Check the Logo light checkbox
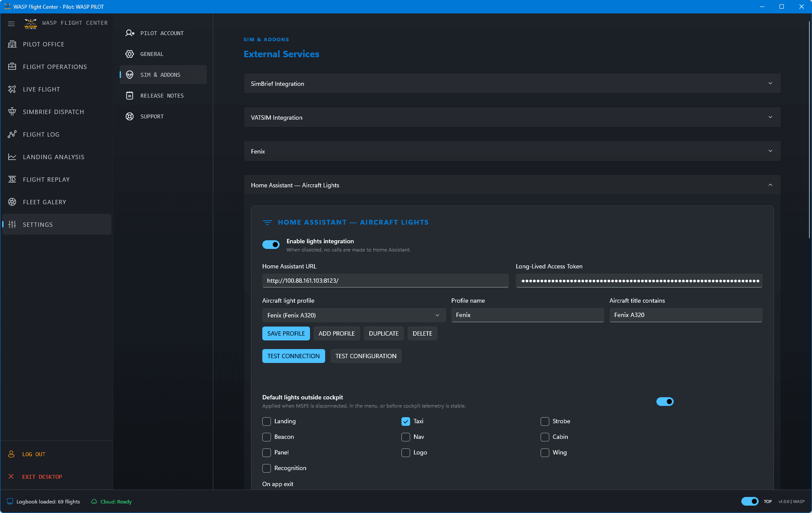This screenshot has height=513, width=812. 406,453
